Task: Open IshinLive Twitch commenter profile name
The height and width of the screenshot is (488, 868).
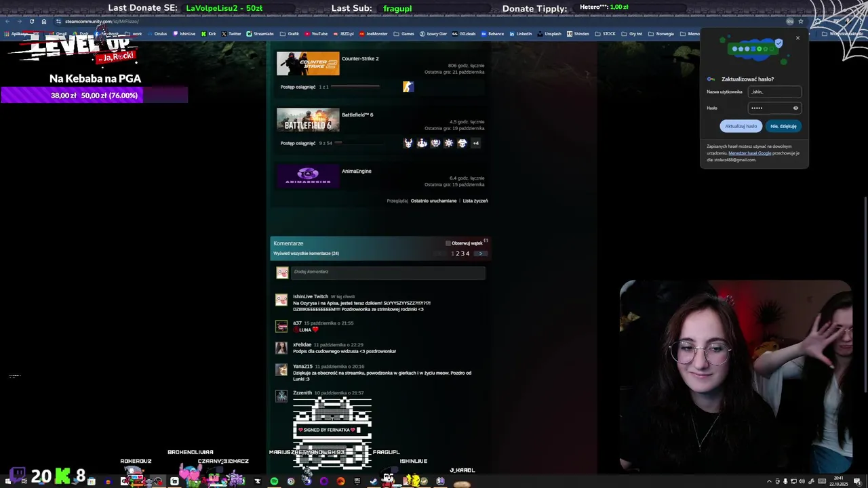Action: [x=311, y=296]
